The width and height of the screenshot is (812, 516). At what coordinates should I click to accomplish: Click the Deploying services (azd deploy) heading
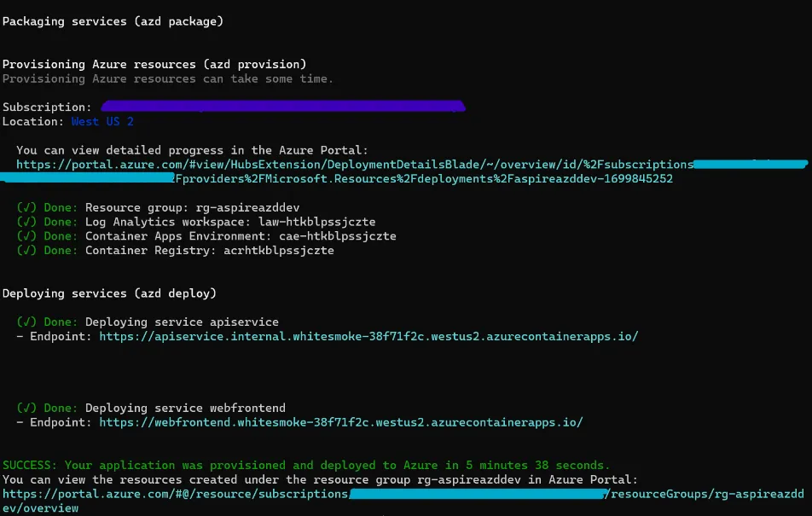(x=109, y=293)
